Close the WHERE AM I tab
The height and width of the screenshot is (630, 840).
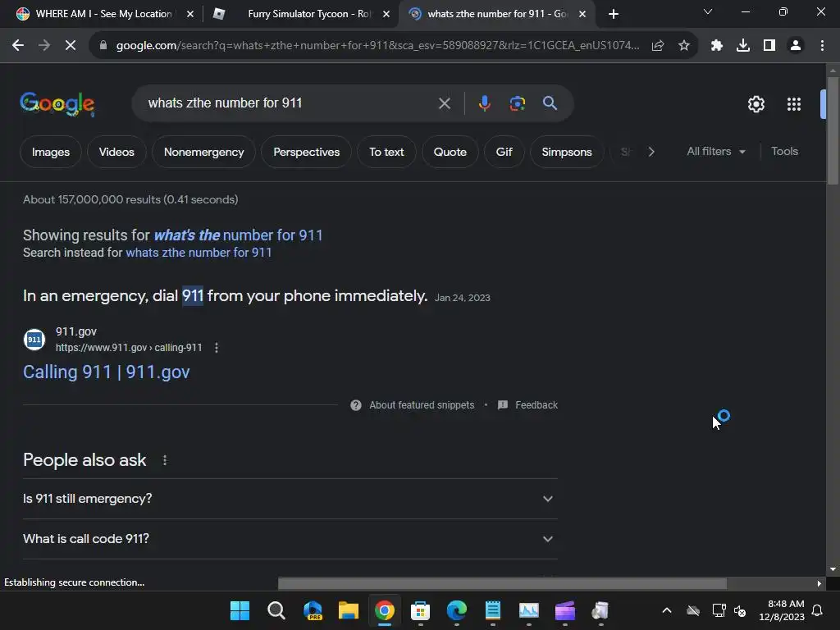pos(190,14)
